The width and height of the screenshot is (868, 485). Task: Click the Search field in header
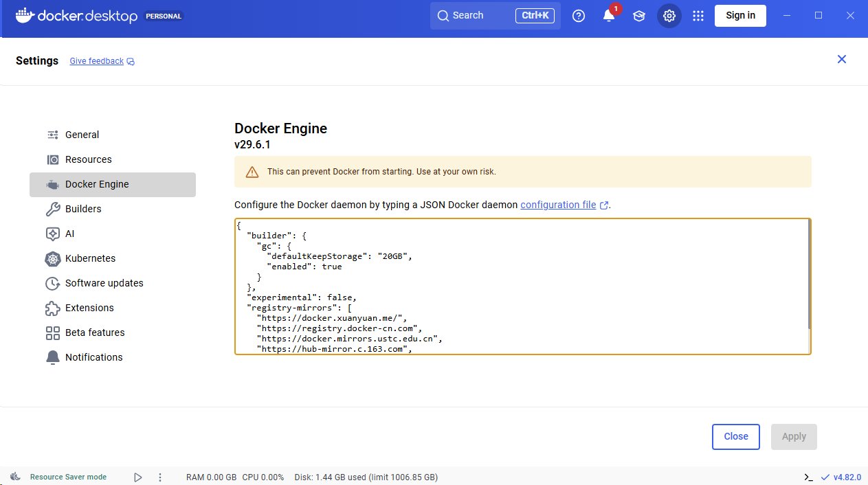496,16
